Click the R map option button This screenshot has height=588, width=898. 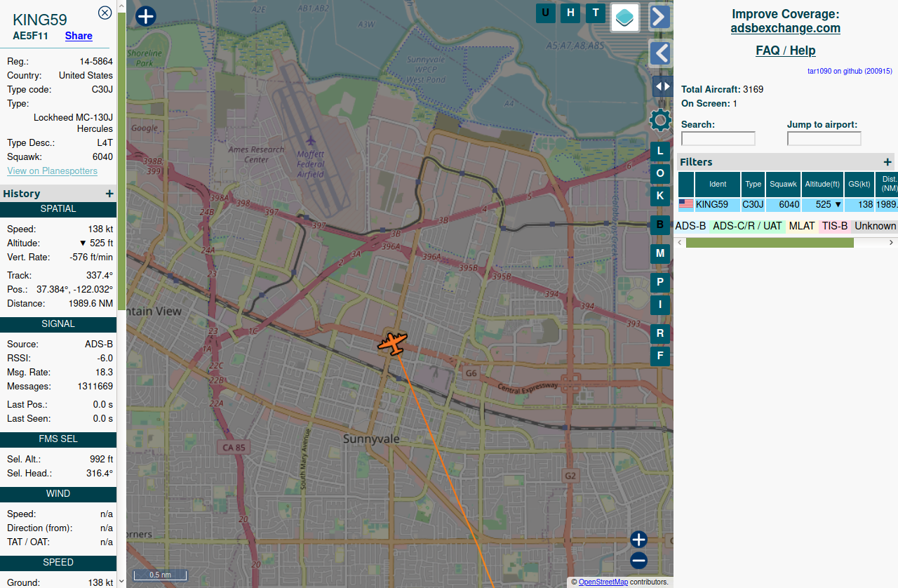click(660, 333)
